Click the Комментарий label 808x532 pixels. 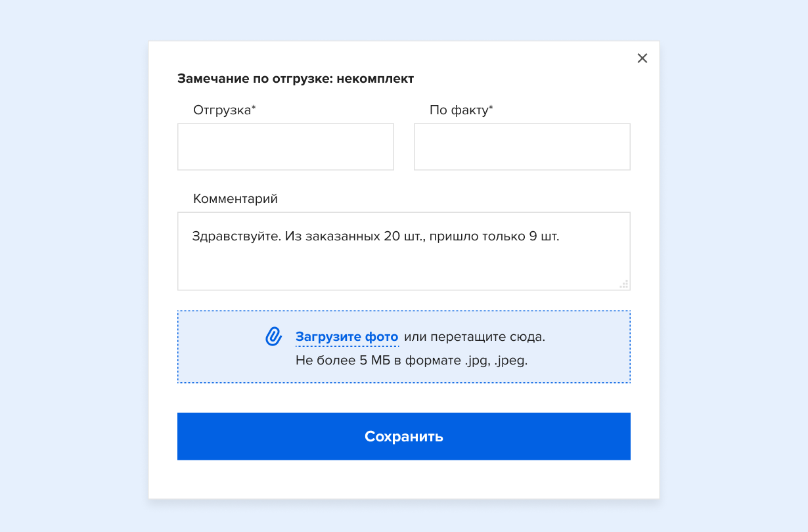(x=235, y=199)
